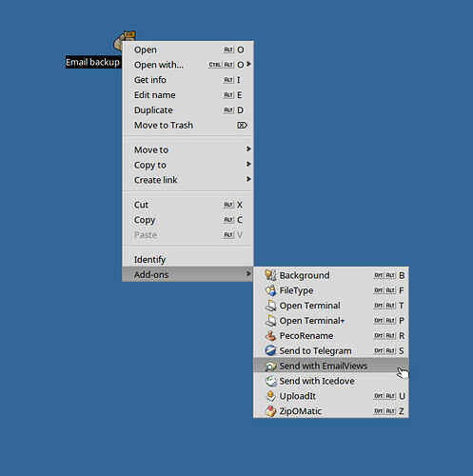
Task: Click the FileType add-on icon
Action: point(270,290)
